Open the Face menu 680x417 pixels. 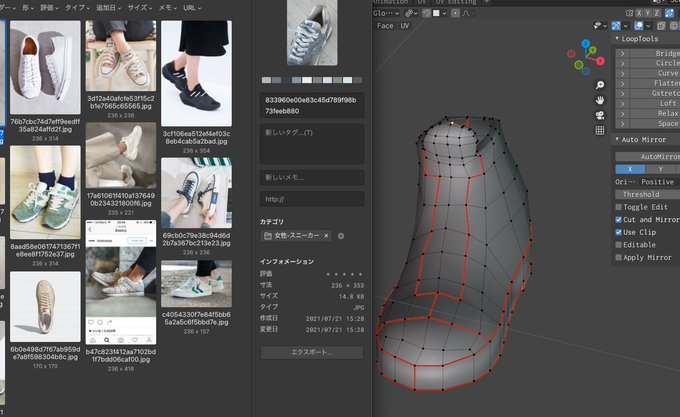pyautogui.click(x=385, y=26)
